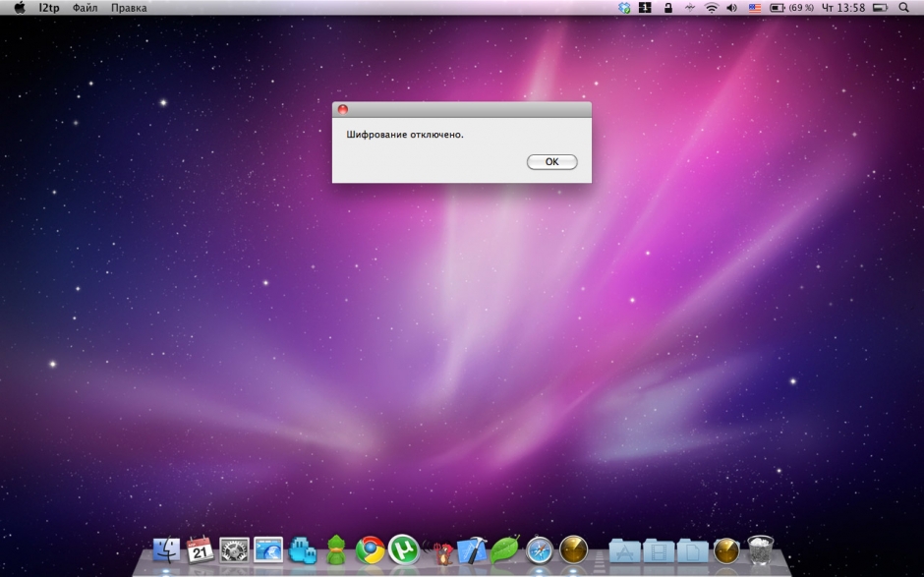Click the text "Шифрование отключено."
Viewport: 924px width, 577px height.
(x=405, y=135)
